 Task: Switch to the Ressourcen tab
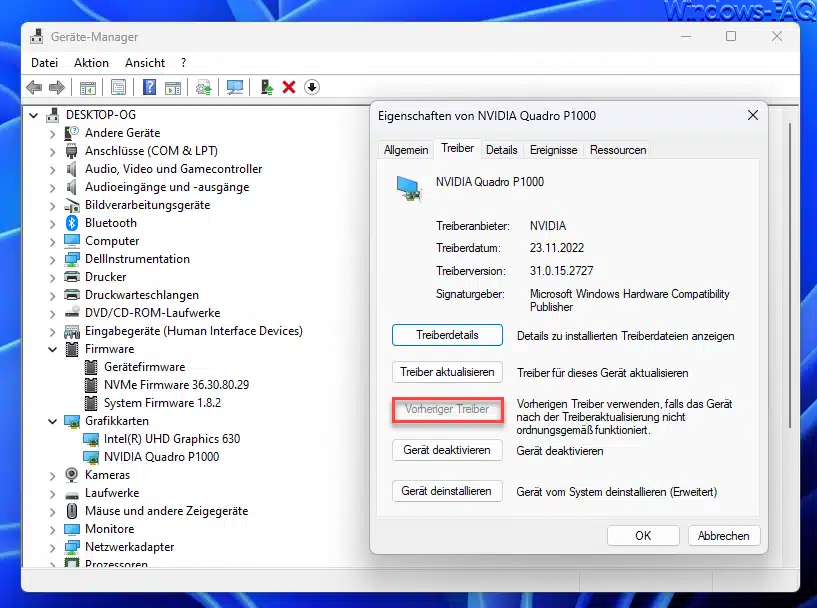click(618, 150)
